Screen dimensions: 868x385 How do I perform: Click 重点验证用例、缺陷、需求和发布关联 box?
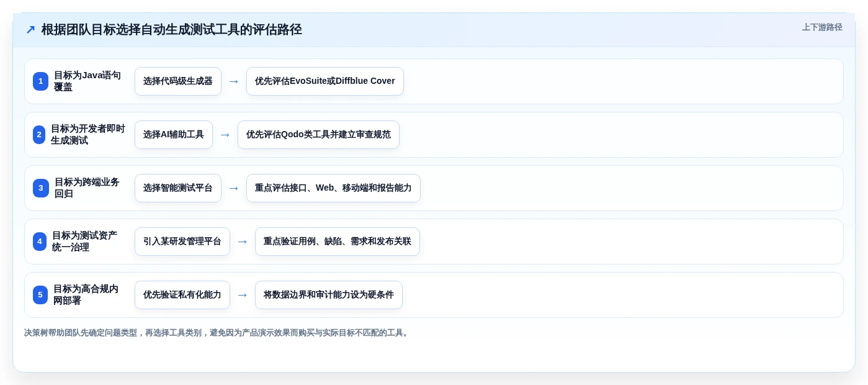click(338, 242)
